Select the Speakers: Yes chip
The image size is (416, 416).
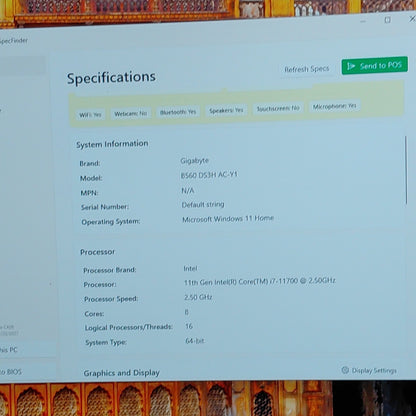click(226, 110)
